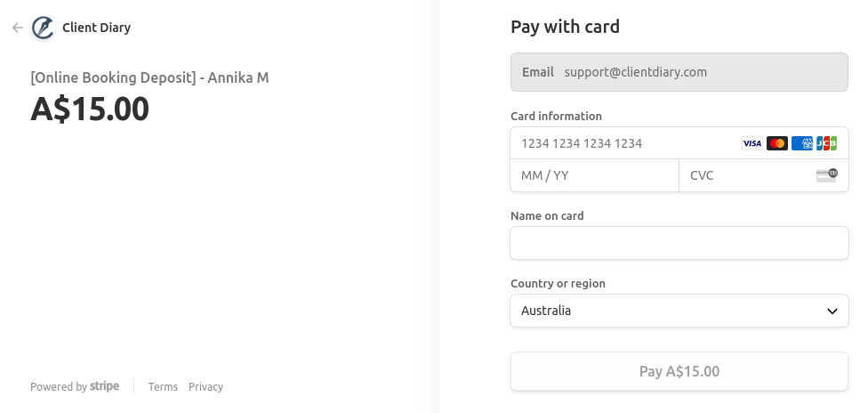Click the Mastercard icon
868x413 pixels.
click(x=777, y=143)
